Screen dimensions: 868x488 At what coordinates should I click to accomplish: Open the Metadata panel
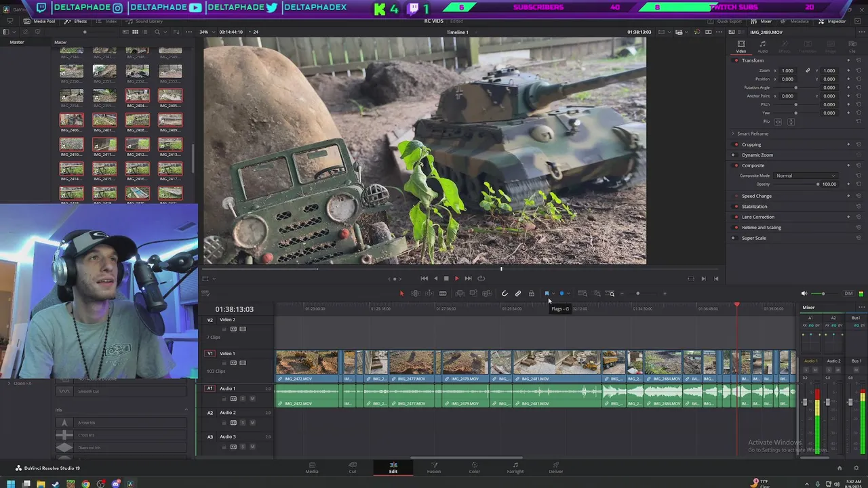pos(795,21)
